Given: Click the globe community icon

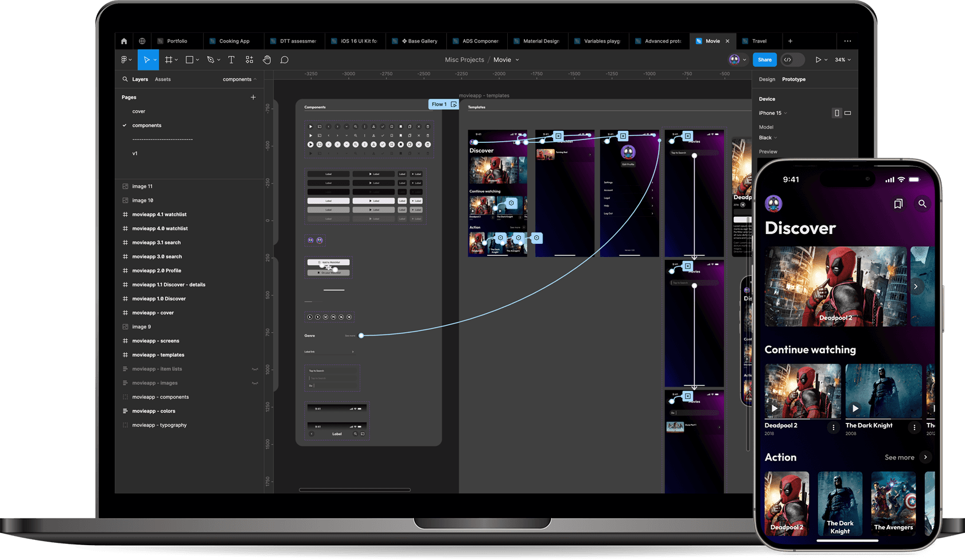Looking at the screenshot, I should pos(142,41).
